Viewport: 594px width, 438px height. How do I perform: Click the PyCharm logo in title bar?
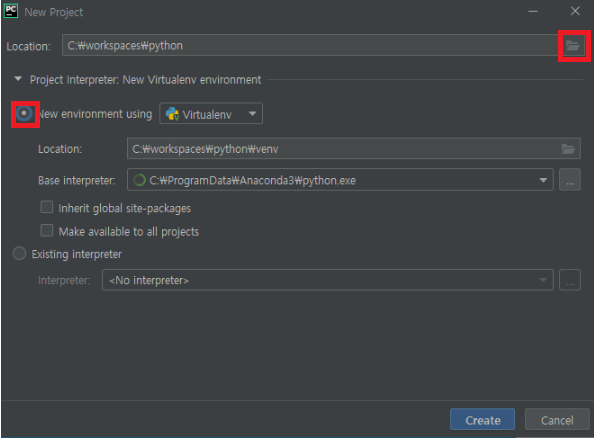11,11
